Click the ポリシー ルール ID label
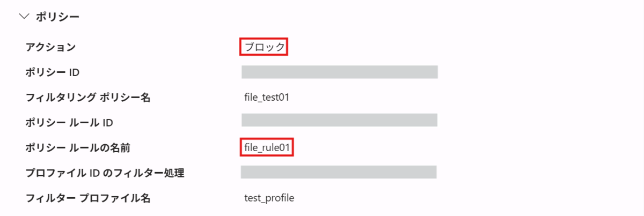This screenshot has width=644, height=216. click(69, 123)
